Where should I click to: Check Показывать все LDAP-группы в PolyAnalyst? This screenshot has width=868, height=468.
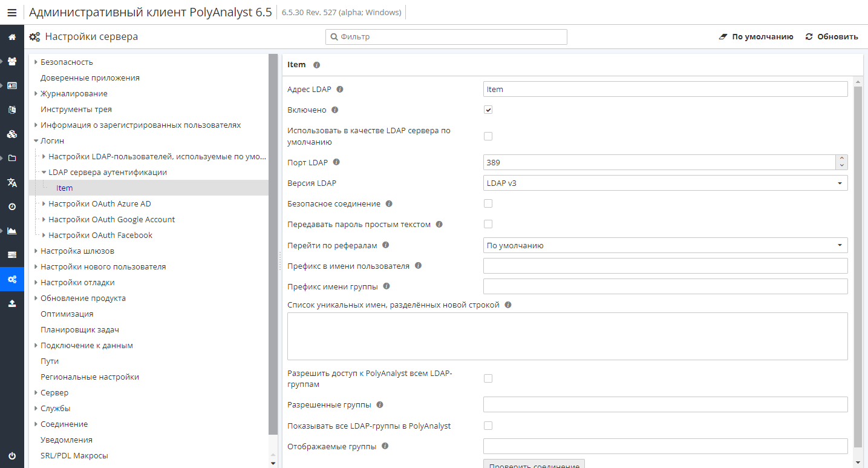pos(488,426)
